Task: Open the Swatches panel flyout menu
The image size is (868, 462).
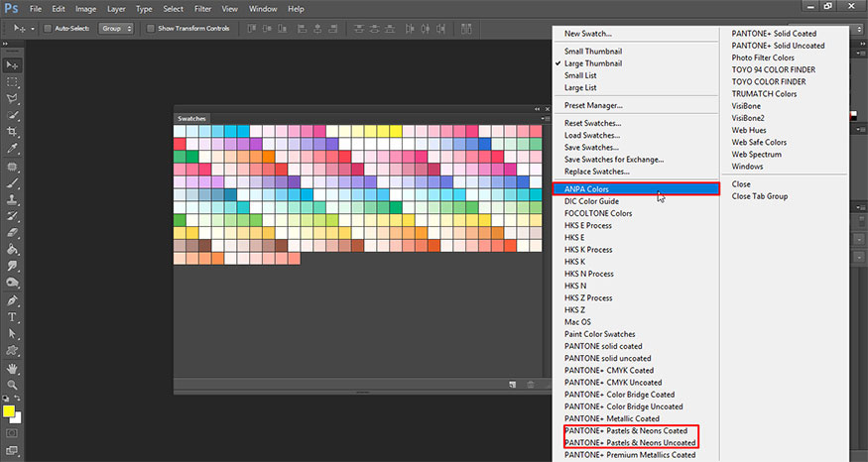Action: click(545, 117)
